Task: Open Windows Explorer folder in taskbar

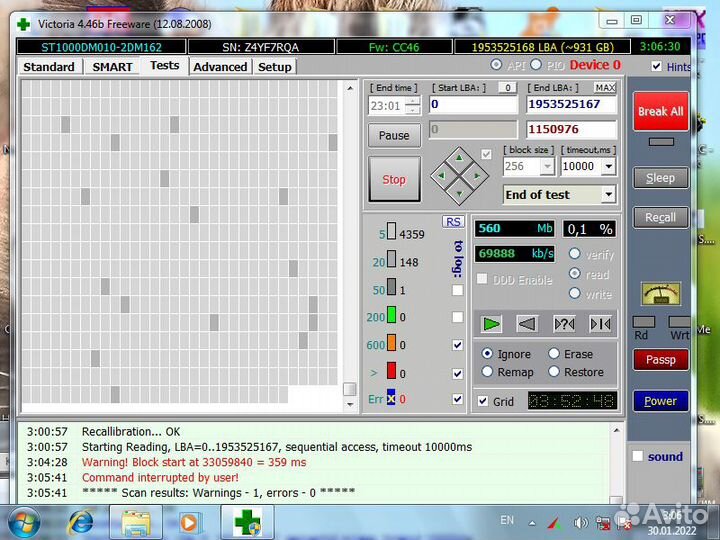Action: (135, 521)
